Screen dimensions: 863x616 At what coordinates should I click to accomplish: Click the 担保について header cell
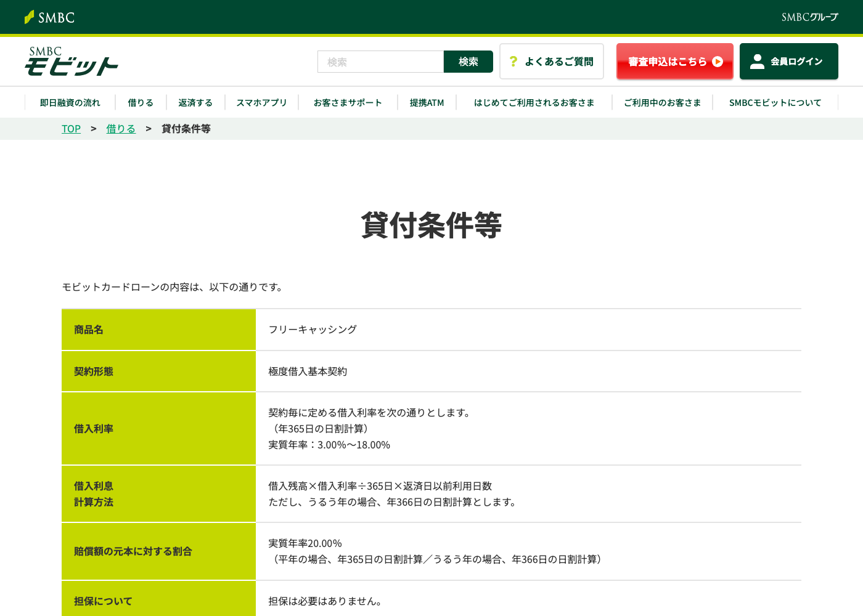tap(158, 599)
